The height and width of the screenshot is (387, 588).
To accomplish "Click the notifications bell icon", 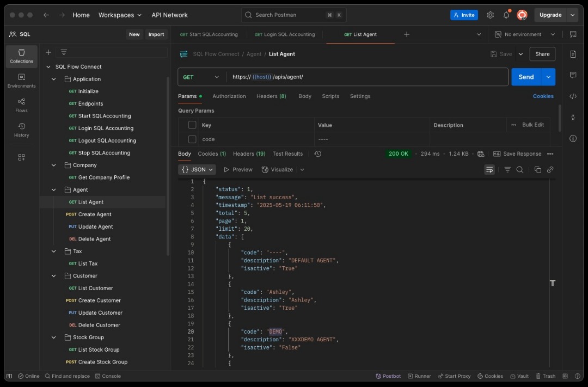I will click(x=506, y=15).
